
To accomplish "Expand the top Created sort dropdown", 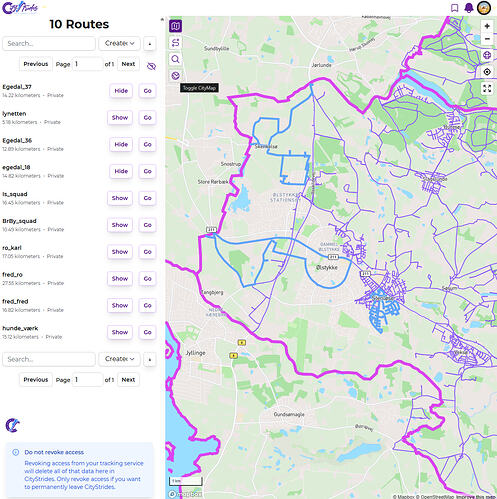I will click(119, 43).
